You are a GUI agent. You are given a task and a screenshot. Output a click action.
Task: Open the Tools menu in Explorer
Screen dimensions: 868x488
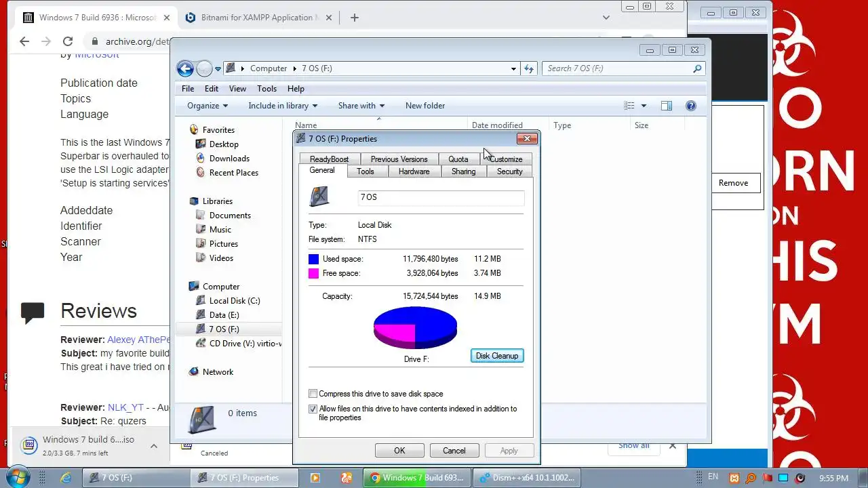(x=267, y=89)
